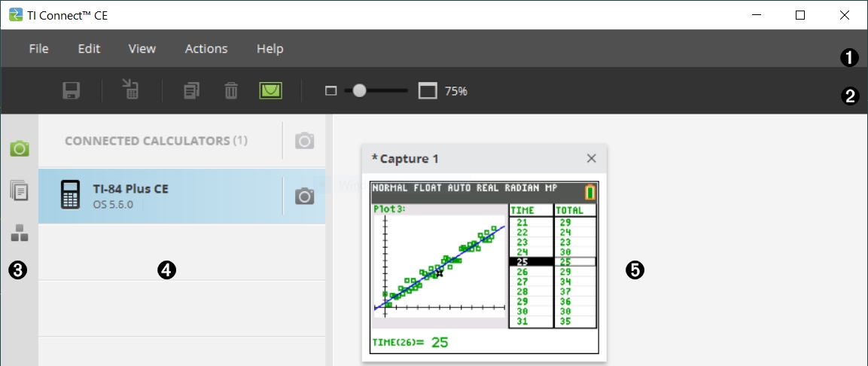The height and width of the screenshot is (366, 868).
Task: Open the Edit menu
Action: coord(89,49)
